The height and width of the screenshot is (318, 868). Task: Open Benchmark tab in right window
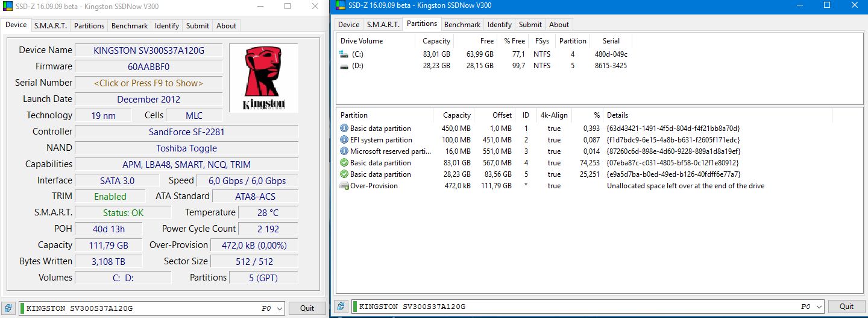462,24
